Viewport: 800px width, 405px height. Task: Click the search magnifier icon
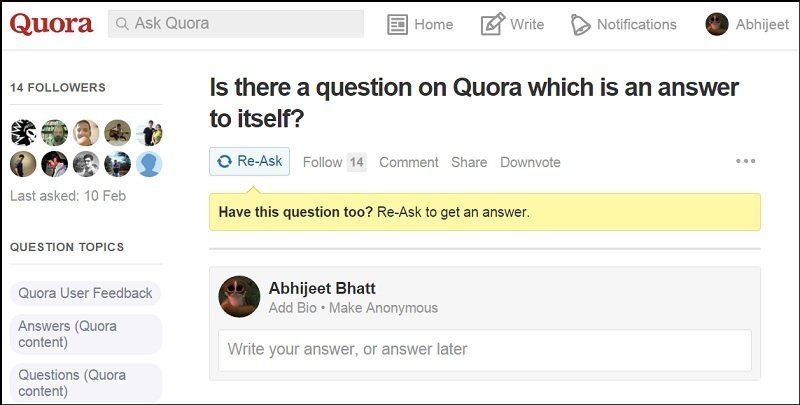point(122,23)
